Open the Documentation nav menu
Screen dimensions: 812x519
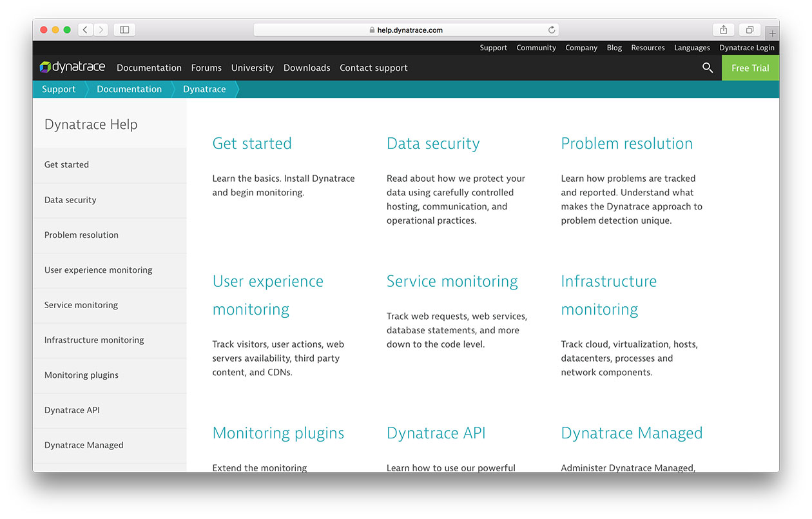point(149,68)
